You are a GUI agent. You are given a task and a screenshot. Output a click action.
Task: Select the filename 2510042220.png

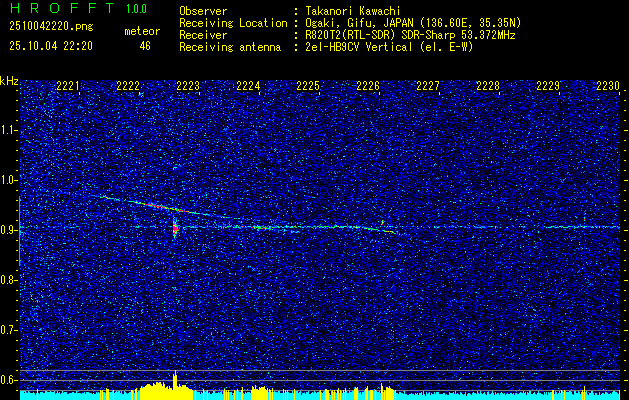pyautogui.click(x=51, y=27)
